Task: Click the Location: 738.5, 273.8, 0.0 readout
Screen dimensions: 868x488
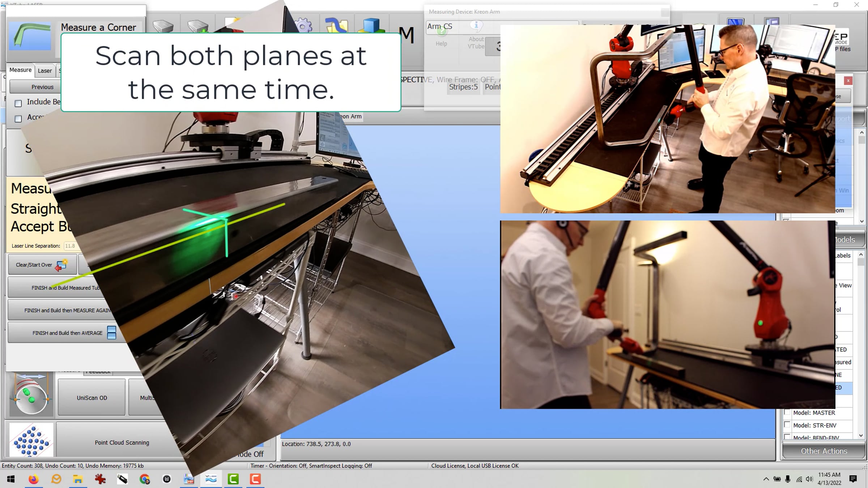Action: [x=316, y=444]
